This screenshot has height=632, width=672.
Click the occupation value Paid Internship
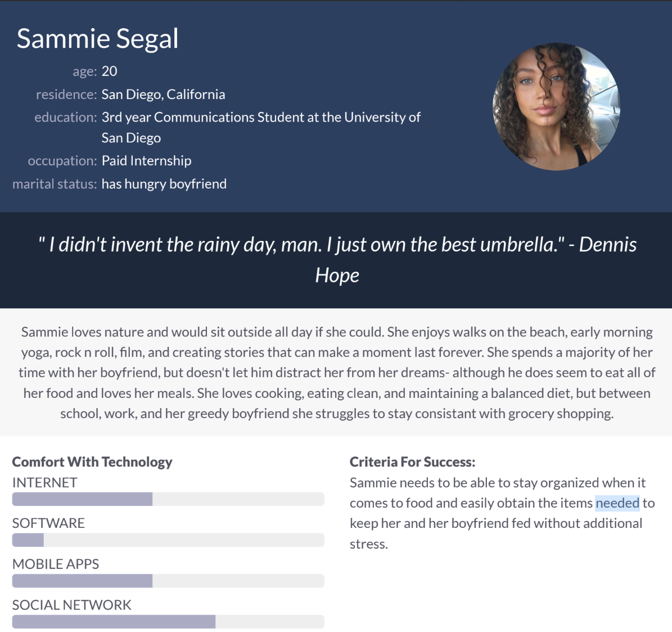[146, 161]
